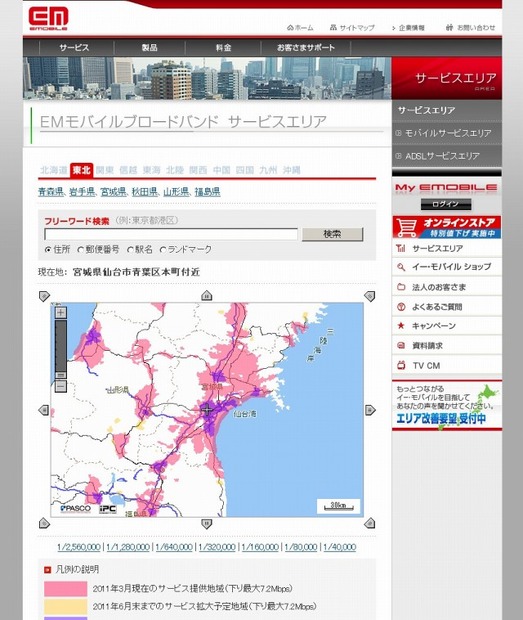This screenshot has height=620, width=523.
Task: Open the サイトマップ sitemap link
Action: (352, 28)
